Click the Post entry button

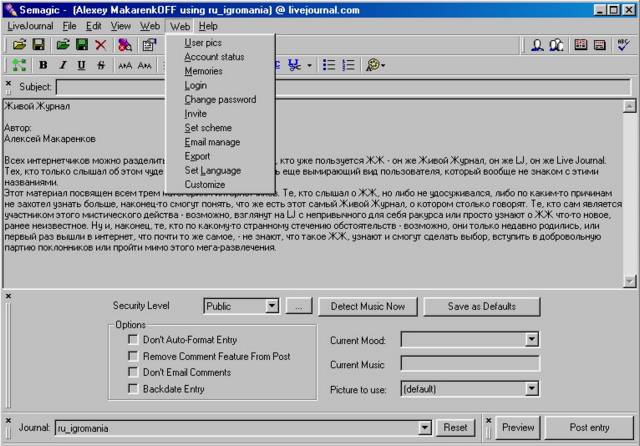click(589, 427)
